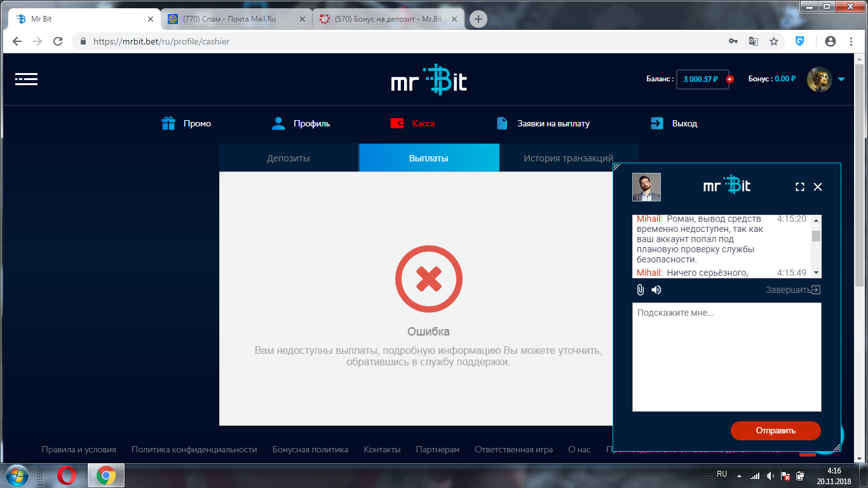Click the address bar URL
868x488 pixels.
161,41
